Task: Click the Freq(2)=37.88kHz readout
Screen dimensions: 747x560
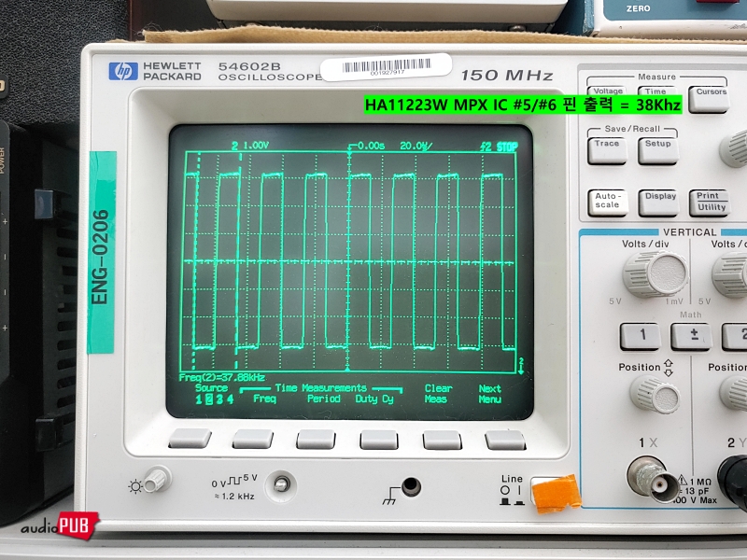Action: coord(222,378)
